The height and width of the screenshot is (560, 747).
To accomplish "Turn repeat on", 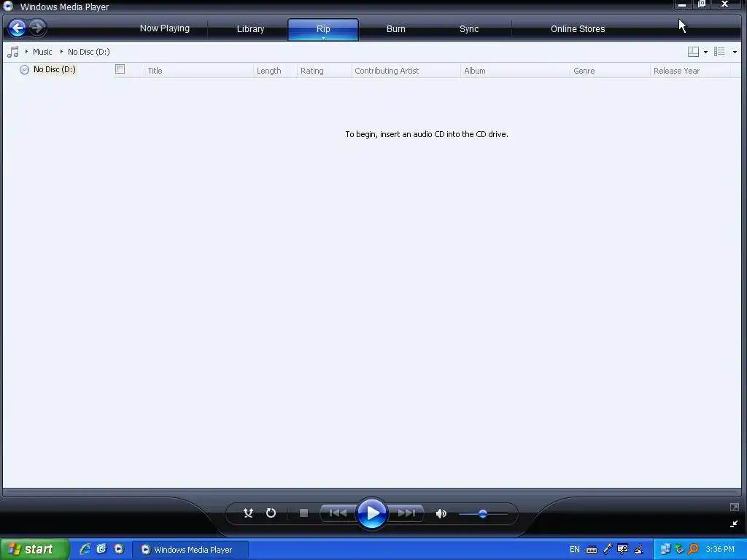I will [271, 513].
